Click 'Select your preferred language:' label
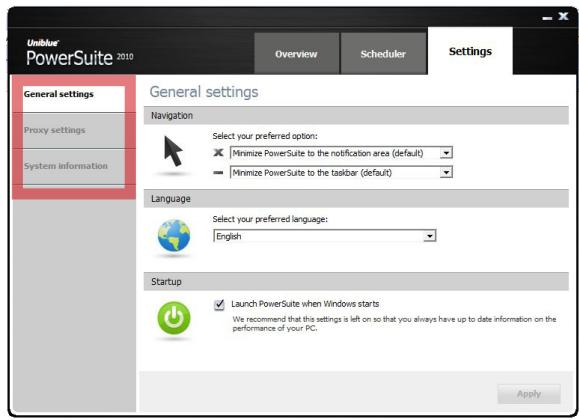579x420 pixels. 270,219
